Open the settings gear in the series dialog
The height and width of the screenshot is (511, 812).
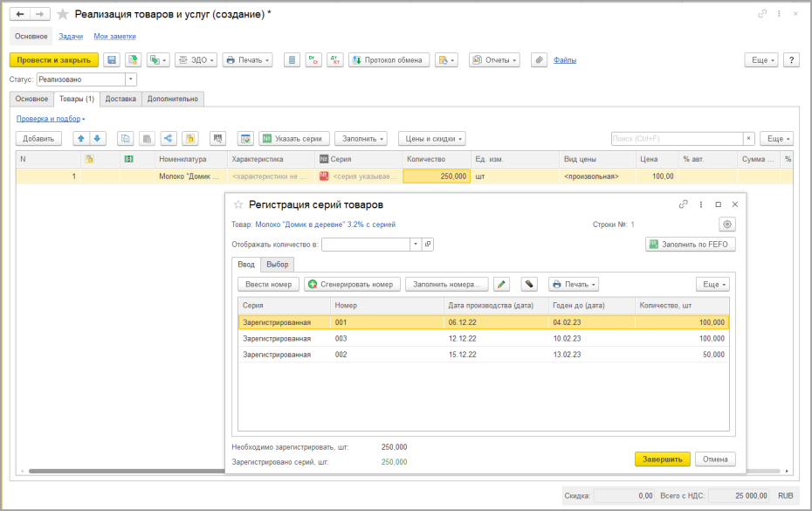pyautogui.click(x=727, y=224)
